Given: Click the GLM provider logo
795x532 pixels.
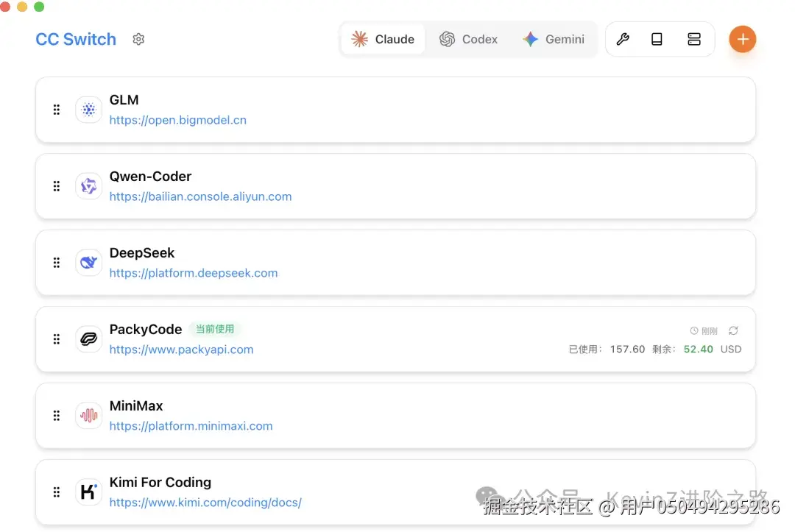Looking at the screenshot, I should click(89, 110).
